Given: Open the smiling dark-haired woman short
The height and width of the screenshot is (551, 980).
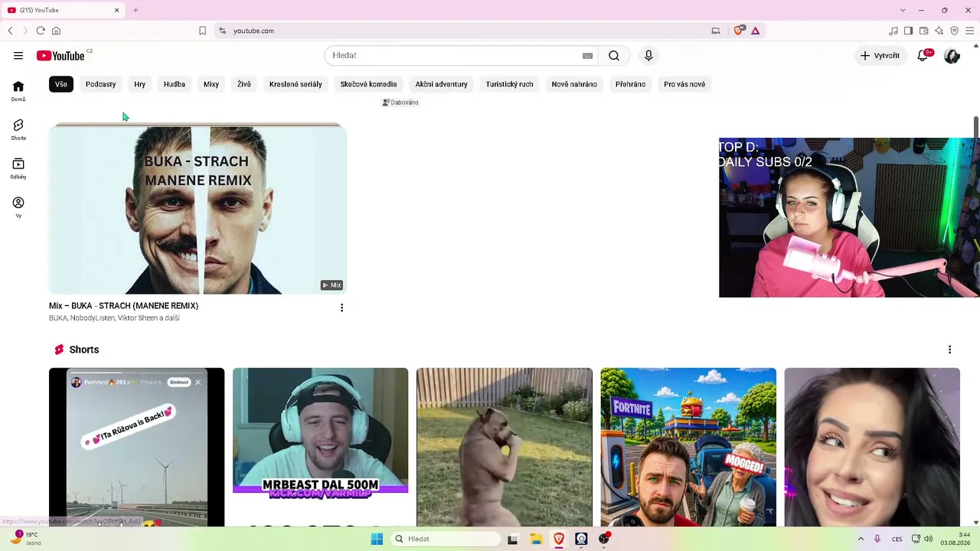Looking at the screenshot, I should [x=872, y=448].
